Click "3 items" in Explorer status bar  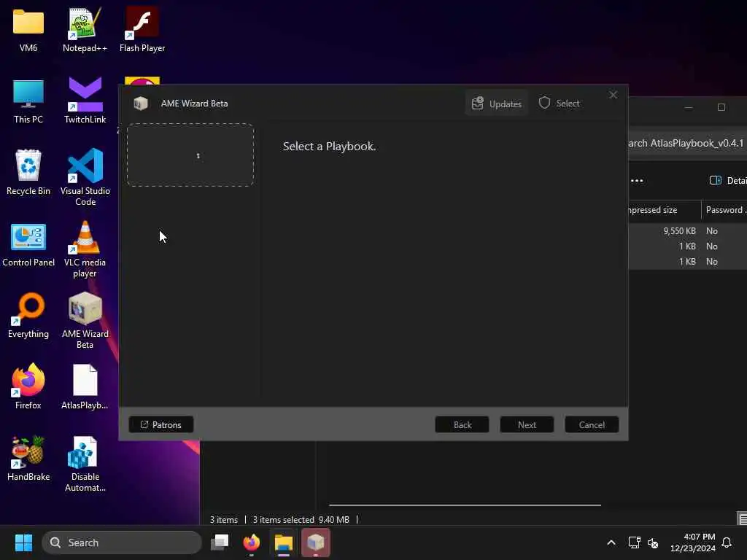[224, 519]
